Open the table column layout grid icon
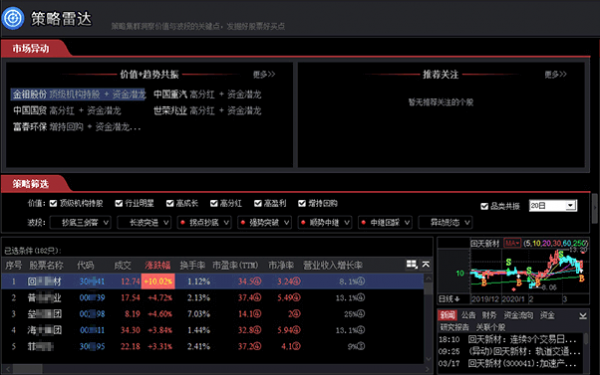 pos(412,264)
